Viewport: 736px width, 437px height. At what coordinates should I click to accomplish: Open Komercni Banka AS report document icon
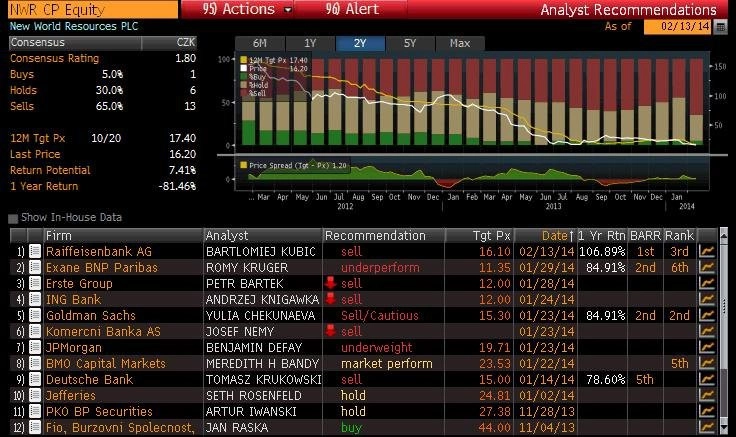(35, 331)
